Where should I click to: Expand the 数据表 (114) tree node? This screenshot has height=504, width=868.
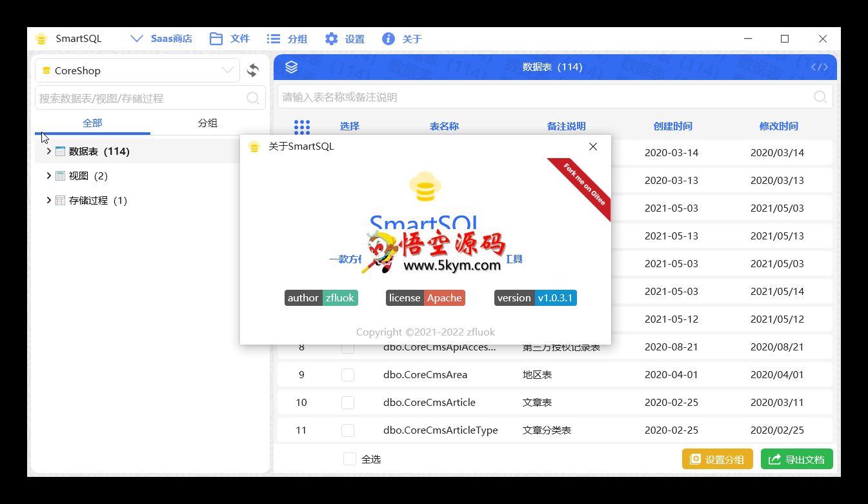pyautogui.click(x=48, y=151)
